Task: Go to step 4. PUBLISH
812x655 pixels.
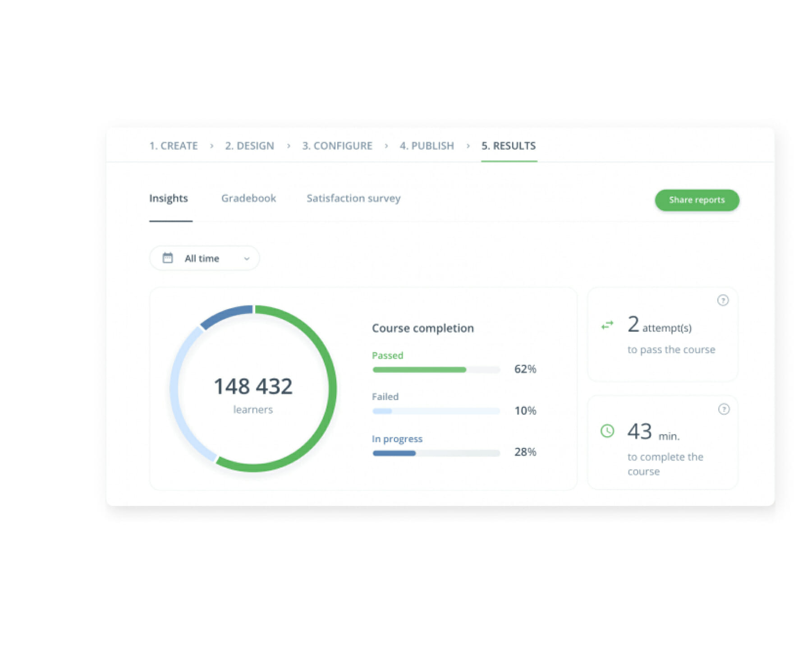Action: (x=427, y=146)
